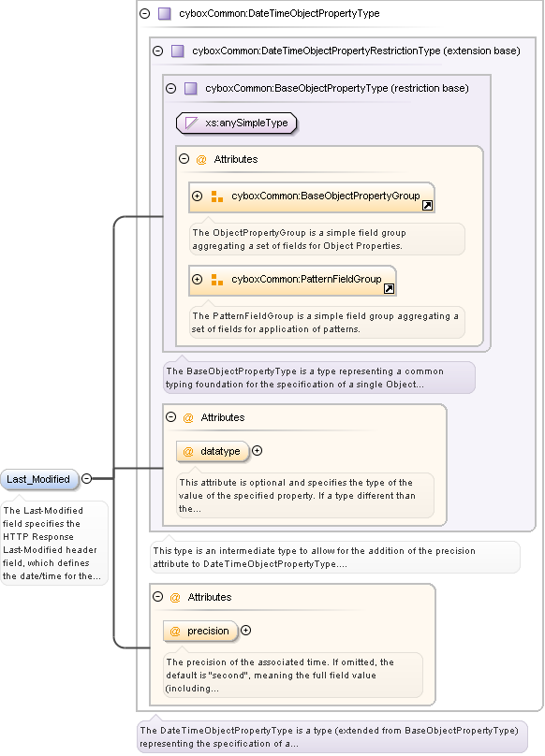The width and height of the screenshot is (545, 756).
Task: Follow the PatternFieldGroup reference arrow icon
Action: click(x=389, y=288)
